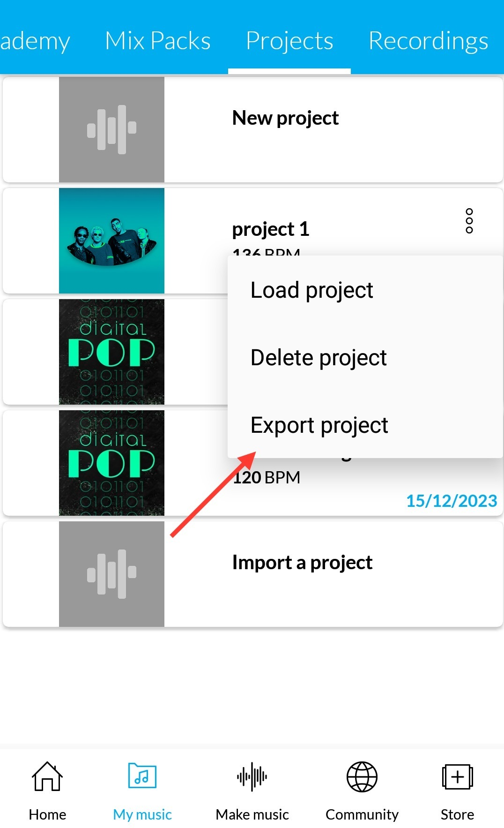Open the Store icon

[457, 776]
